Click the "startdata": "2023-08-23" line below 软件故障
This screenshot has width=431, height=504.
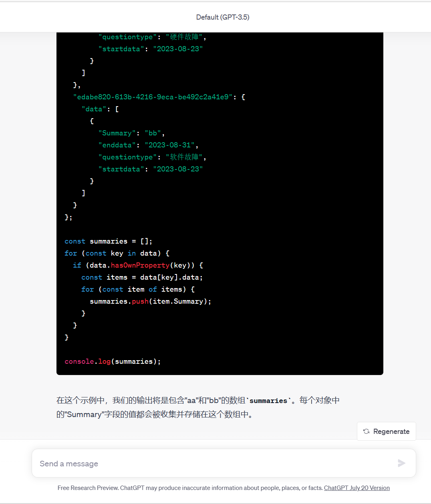(150, 169)
